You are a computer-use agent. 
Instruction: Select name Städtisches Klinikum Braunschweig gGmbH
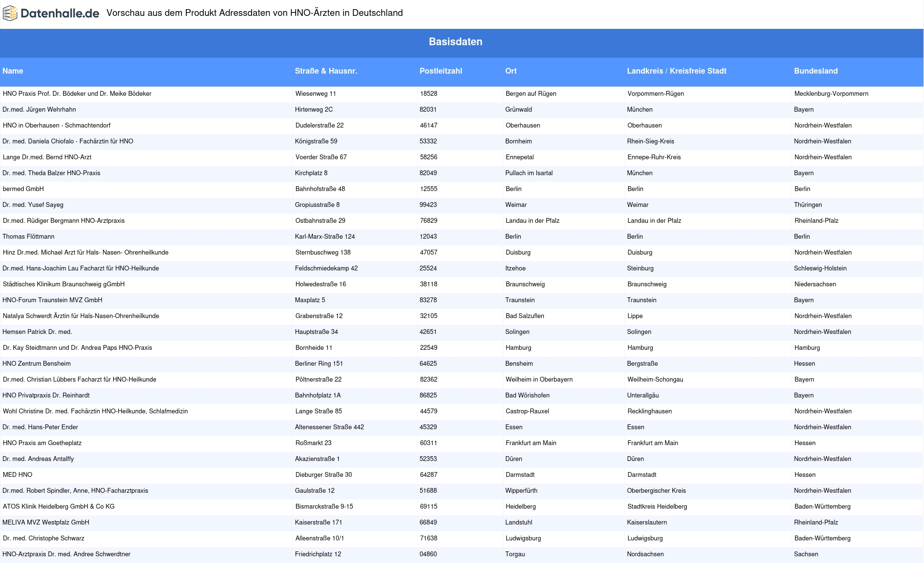click(x=64, y=284)
